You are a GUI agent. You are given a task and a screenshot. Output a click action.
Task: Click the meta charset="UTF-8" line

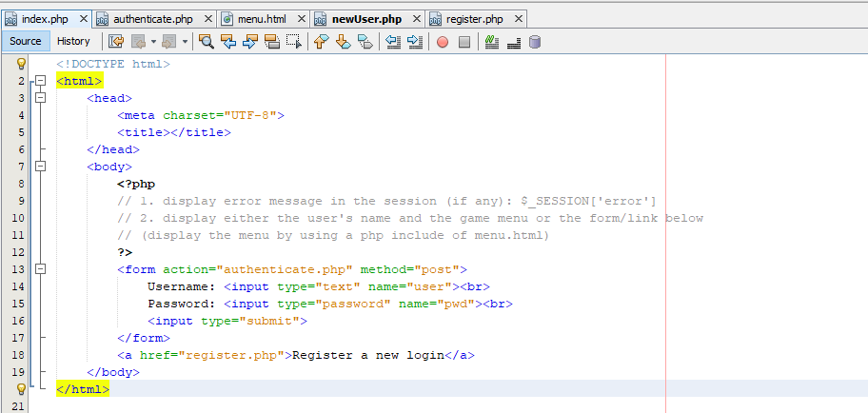click(201, 116)
